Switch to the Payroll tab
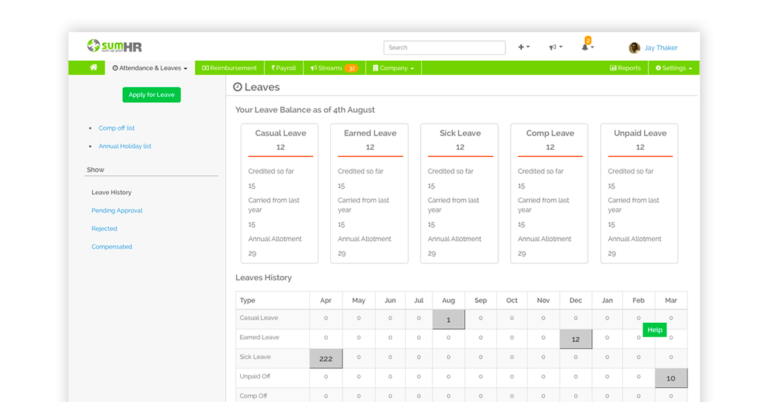Viewport: 768px width, 402px height. click(283, 68)
